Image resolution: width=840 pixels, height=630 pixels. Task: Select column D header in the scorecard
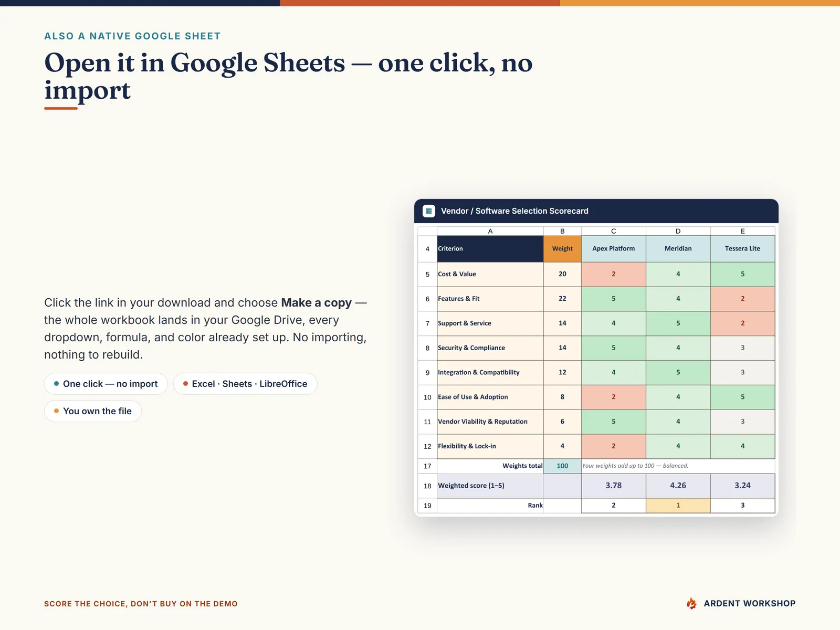678,231
